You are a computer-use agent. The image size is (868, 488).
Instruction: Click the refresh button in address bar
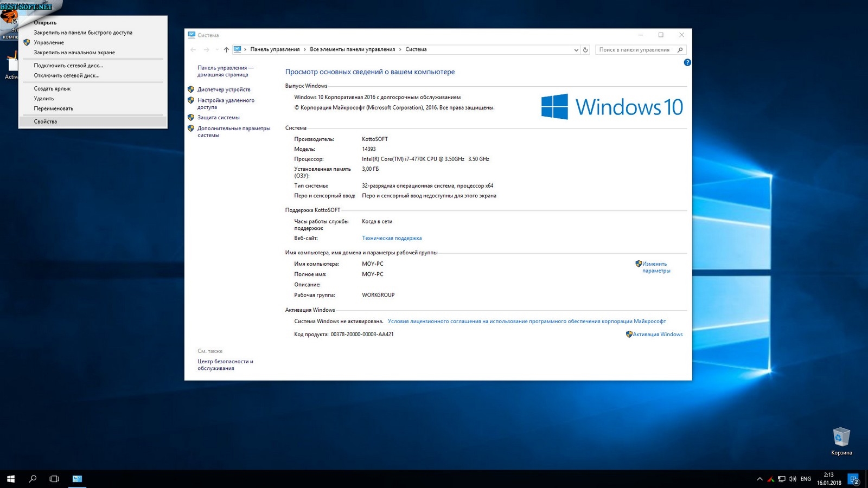[x=585, y=50]
